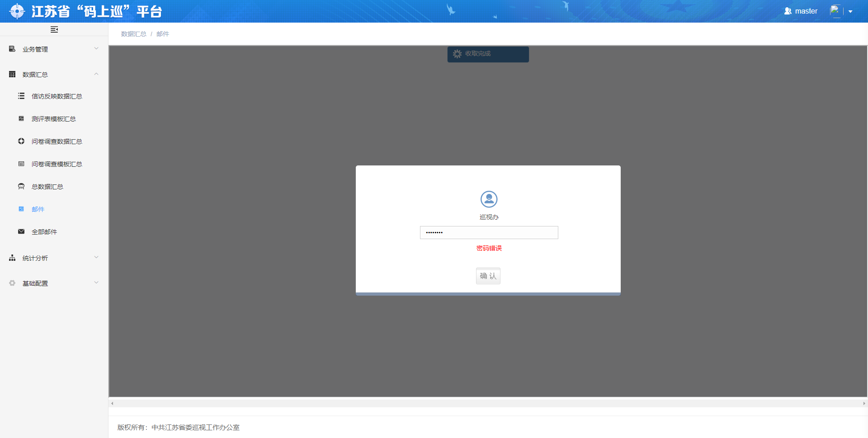The width and height of the screenshot is (868, 438).
Task: Click the loading spinner in 收取完成 toast
Action: coord(457,54)
